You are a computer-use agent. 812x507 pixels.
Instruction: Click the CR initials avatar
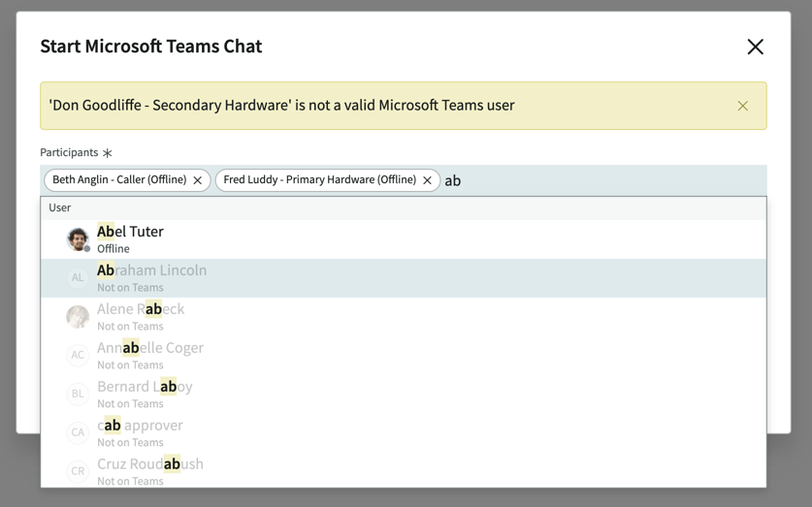point(78,471)
